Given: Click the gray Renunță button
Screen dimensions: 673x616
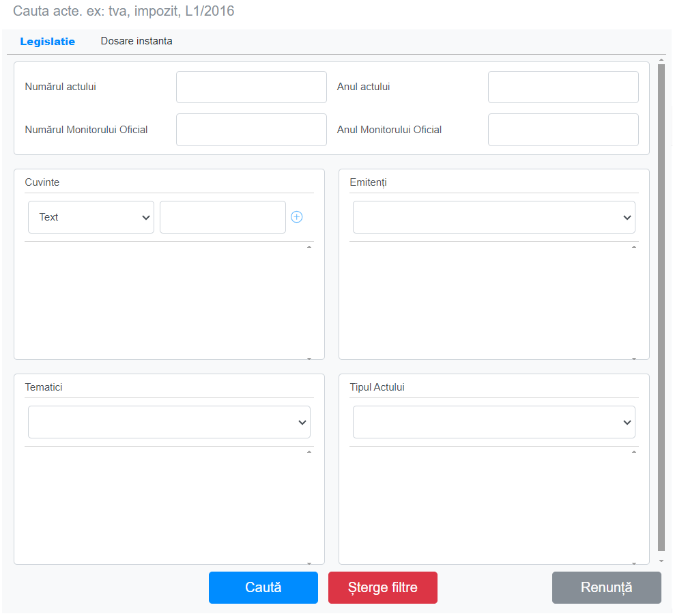Looking at the screenshot, I should pos(606,587).
